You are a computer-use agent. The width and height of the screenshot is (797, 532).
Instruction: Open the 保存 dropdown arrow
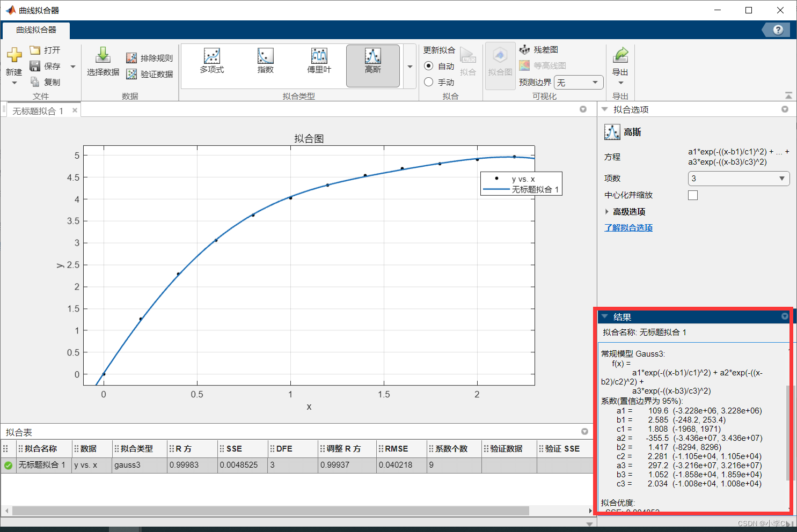[73, 66]
